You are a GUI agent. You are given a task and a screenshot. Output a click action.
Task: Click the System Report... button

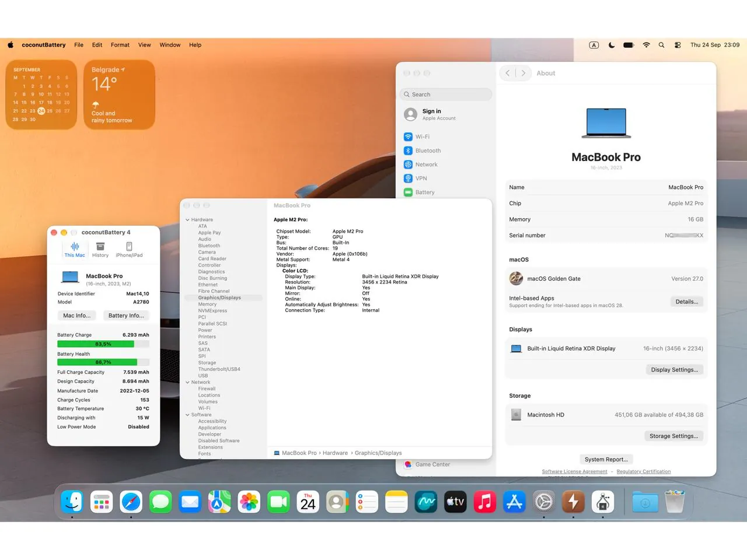point(606,460)
